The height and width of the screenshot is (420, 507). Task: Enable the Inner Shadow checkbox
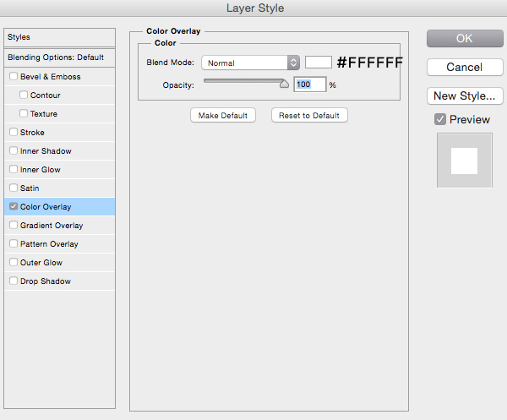14,150
